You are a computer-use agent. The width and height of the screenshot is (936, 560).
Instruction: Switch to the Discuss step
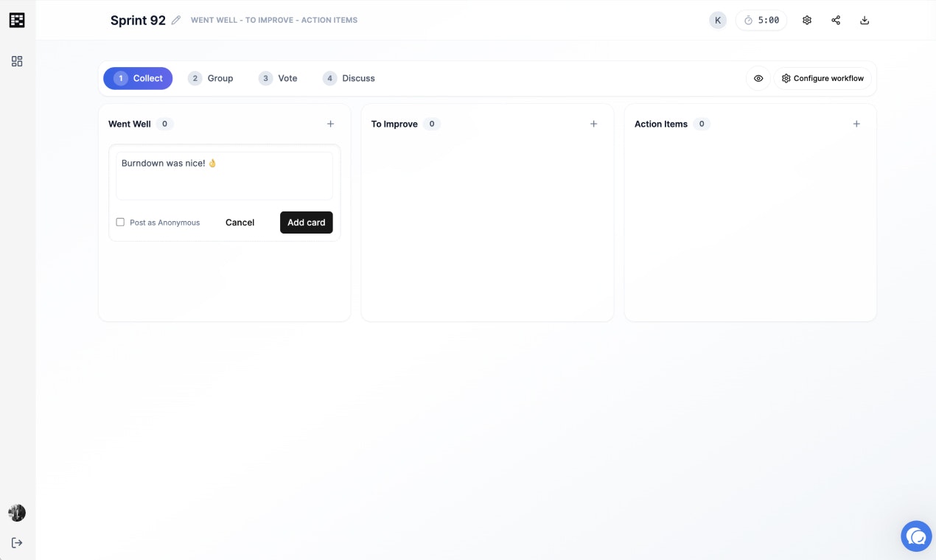[349, 78]
